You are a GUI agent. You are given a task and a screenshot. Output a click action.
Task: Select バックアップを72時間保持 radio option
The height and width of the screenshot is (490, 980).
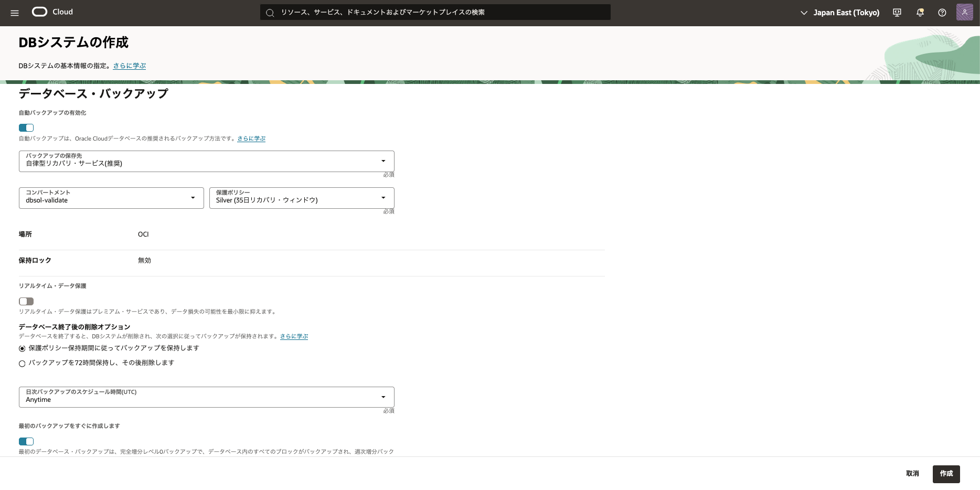click(22, 364)
